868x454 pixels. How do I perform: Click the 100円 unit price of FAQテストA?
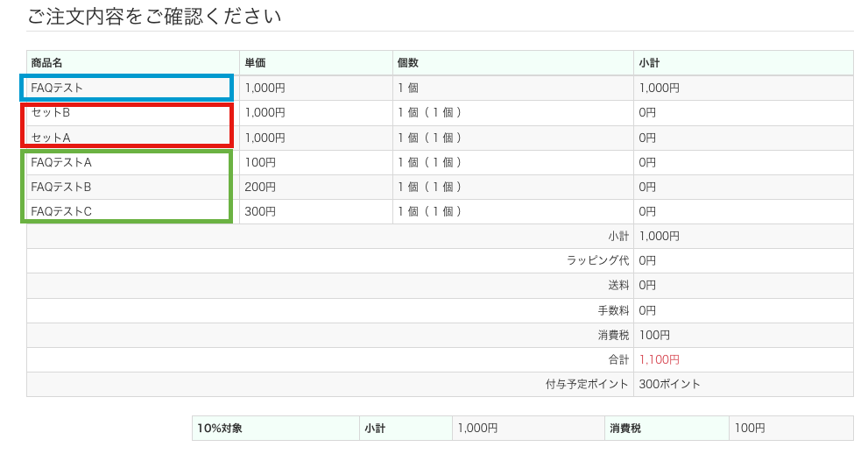pos(260,162)
